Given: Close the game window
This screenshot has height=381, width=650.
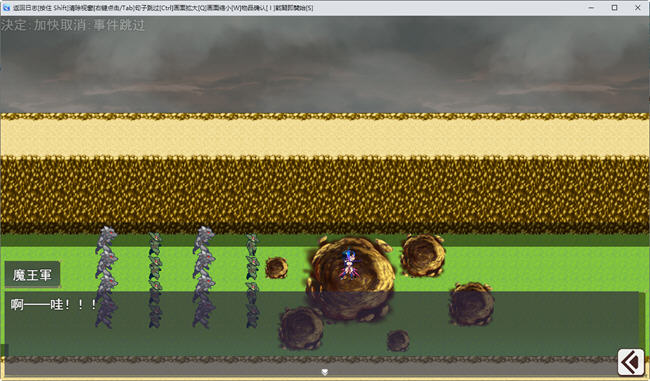Looking at the screenshot, I should [638, 8].
